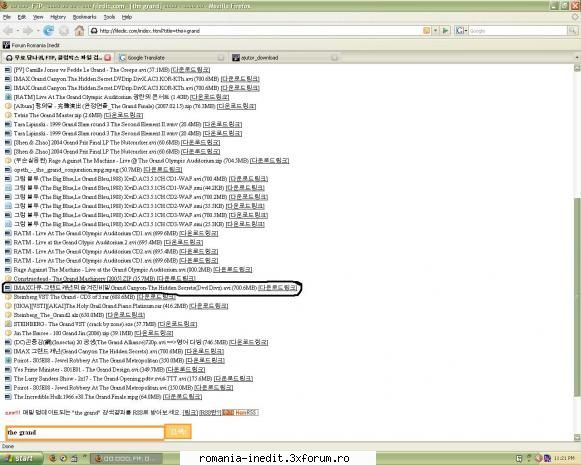This screenshot has height=465, width=581.
Task: Open the History menu
Action: [x=58, y=17]
